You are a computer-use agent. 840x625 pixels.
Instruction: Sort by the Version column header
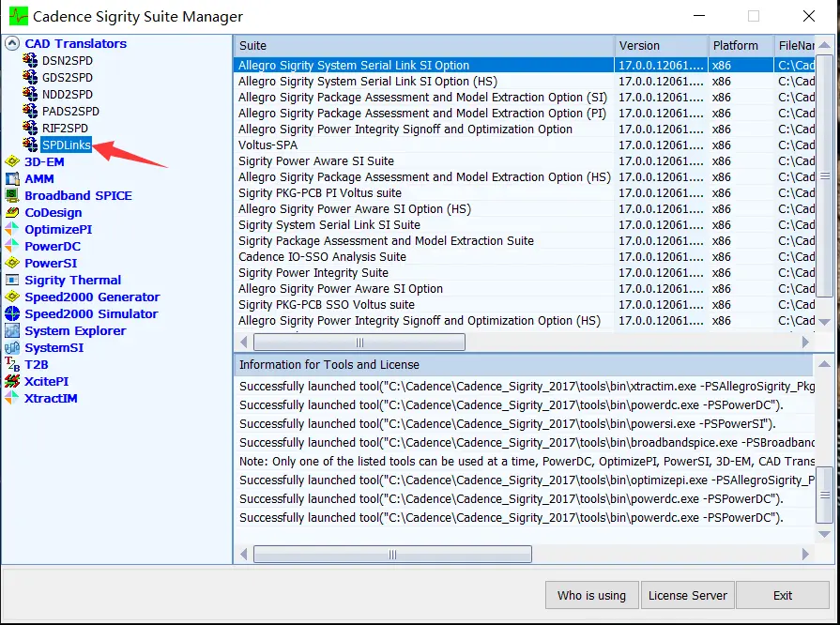(661, 46)
